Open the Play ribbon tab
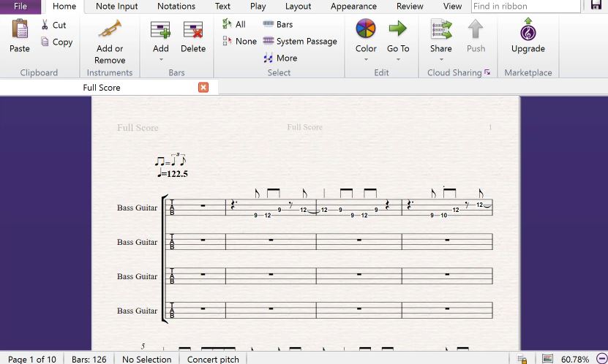608x364 pixels. coord(258,7)
